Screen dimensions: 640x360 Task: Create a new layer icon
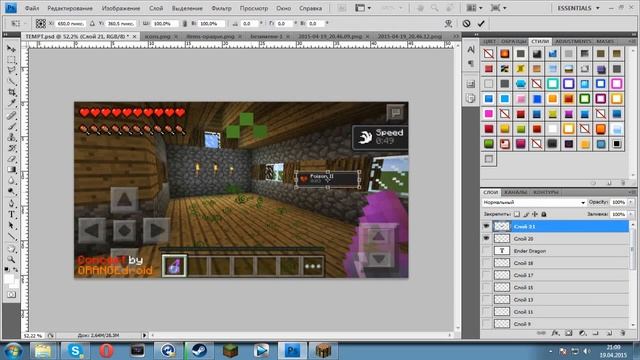[609, 333]
